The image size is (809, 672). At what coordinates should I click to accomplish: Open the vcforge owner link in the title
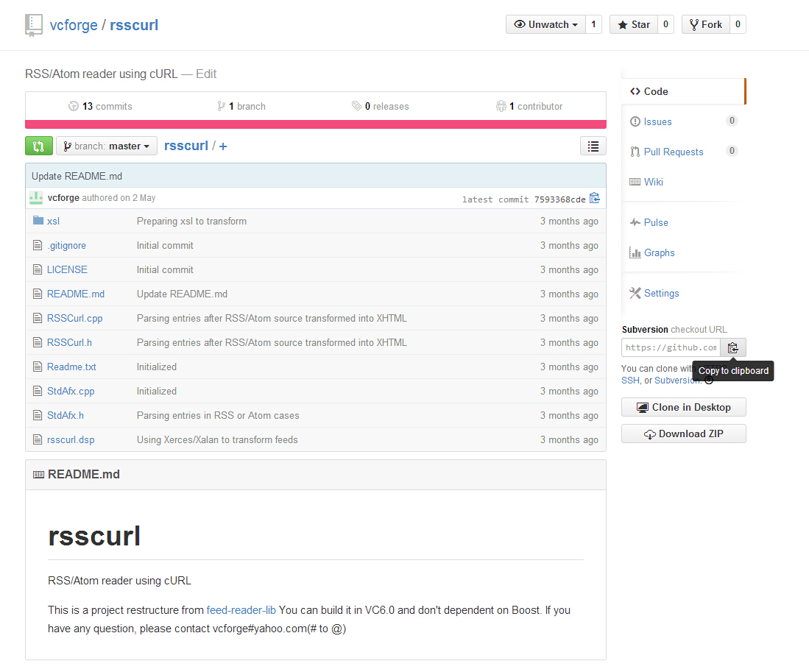pyautogui.click(x=74, y=25)
